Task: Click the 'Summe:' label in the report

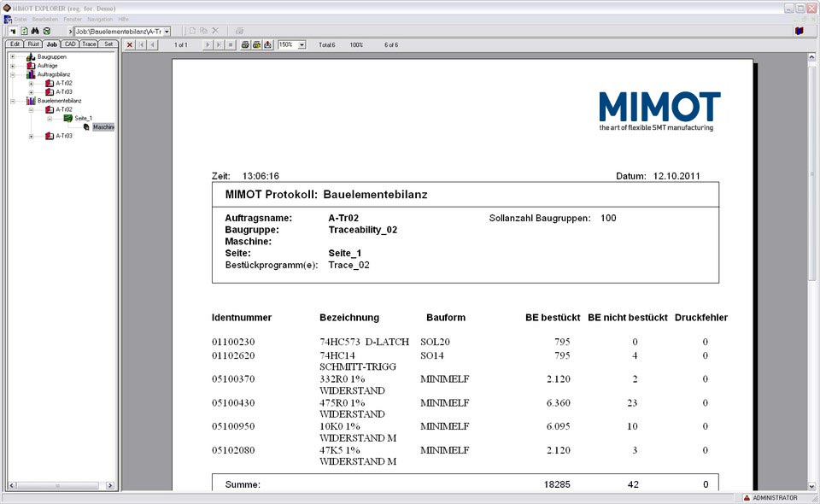Action: [x=243, y=484]
